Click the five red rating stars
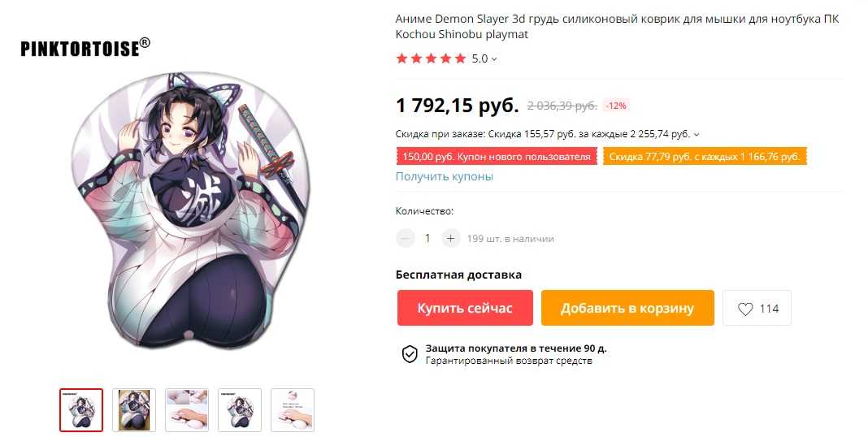Viewport: 868px width, 437px height. [x=432, y=58]
